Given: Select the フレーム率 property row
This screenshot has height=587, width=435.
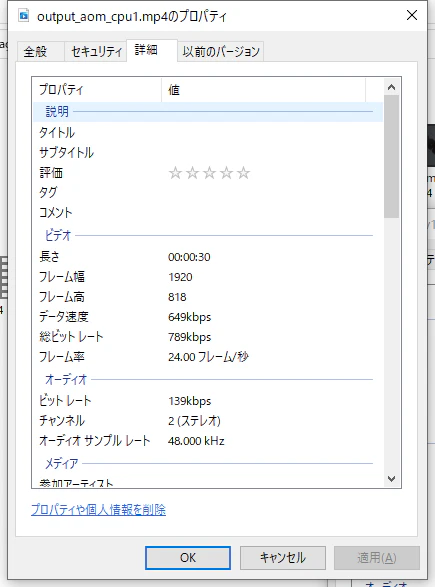Looking at the screenshot, I should pyautogui.click(x=208, y=357).
